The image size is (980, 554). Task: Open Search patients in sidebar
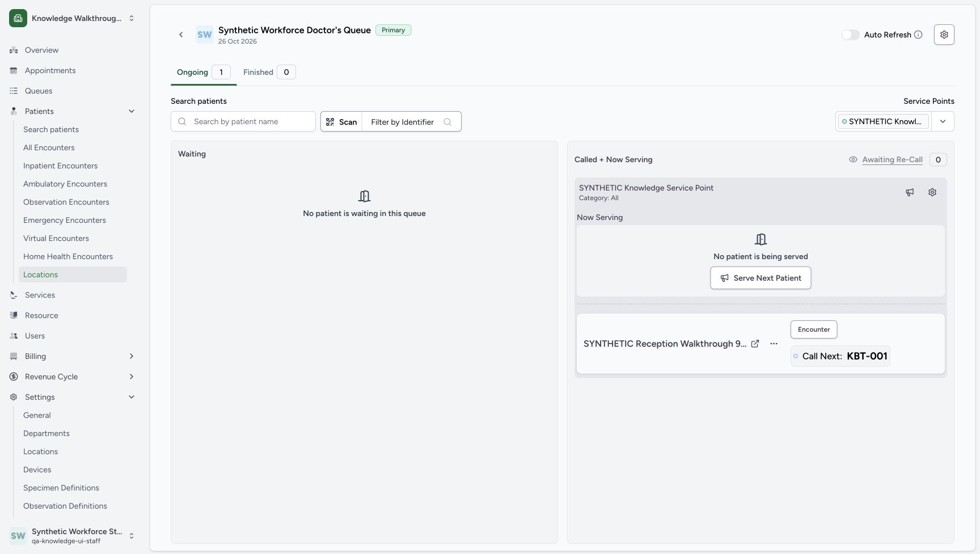tap(73, 129)
